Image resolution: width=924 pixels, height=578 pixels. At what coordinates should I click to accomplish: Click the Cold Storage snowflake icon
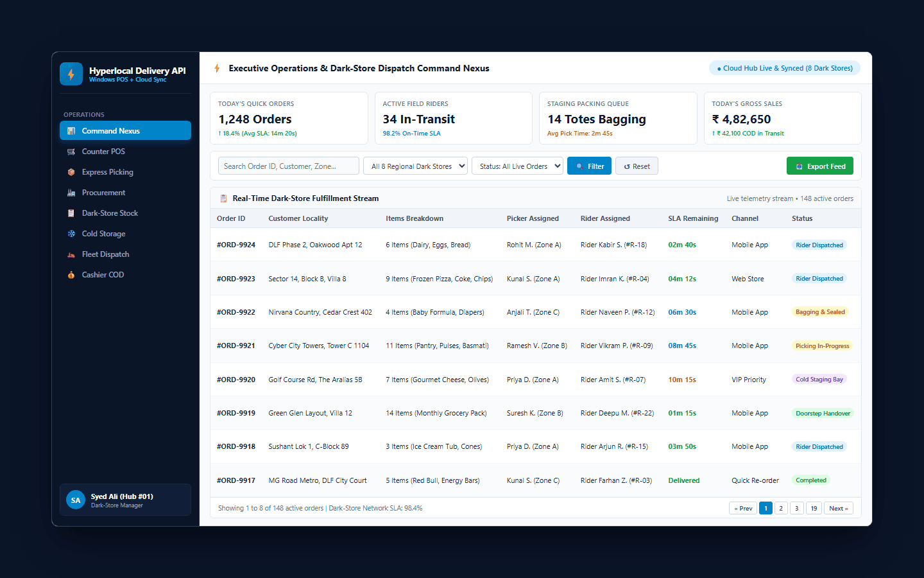(71, 234)
